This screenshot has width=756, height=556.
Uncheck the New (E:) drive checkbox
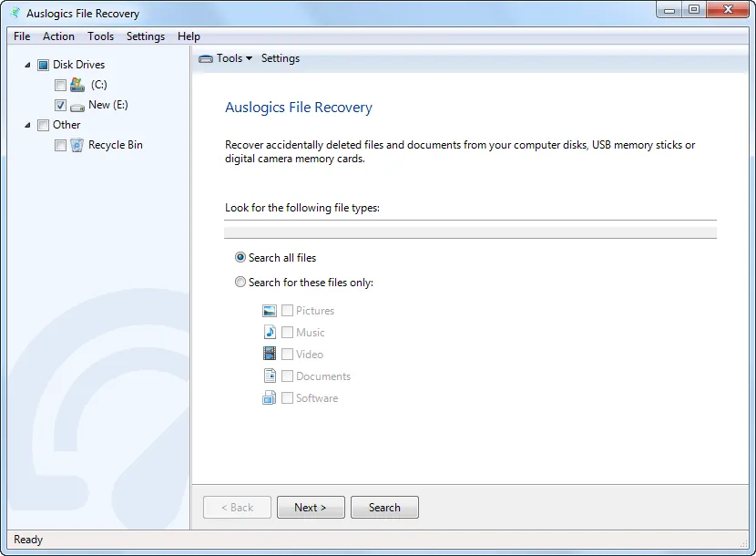[60, 105]
